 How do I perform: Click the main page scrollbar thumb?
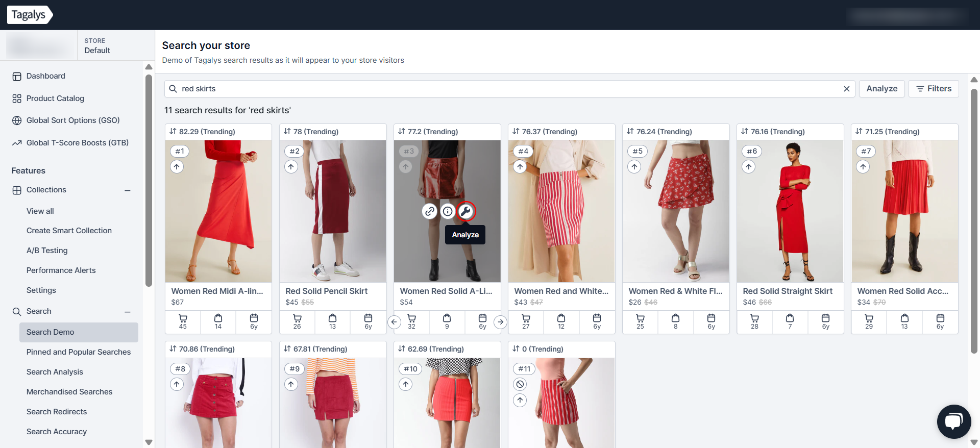974,221
